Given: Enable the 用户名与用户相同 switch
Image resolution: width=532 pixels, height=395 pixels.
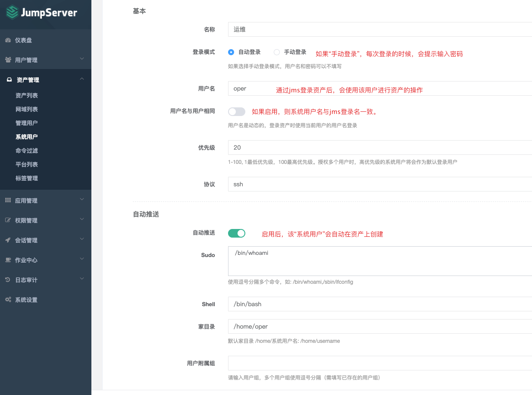Looking at the screenshot, I should click(x=237, y=112).
